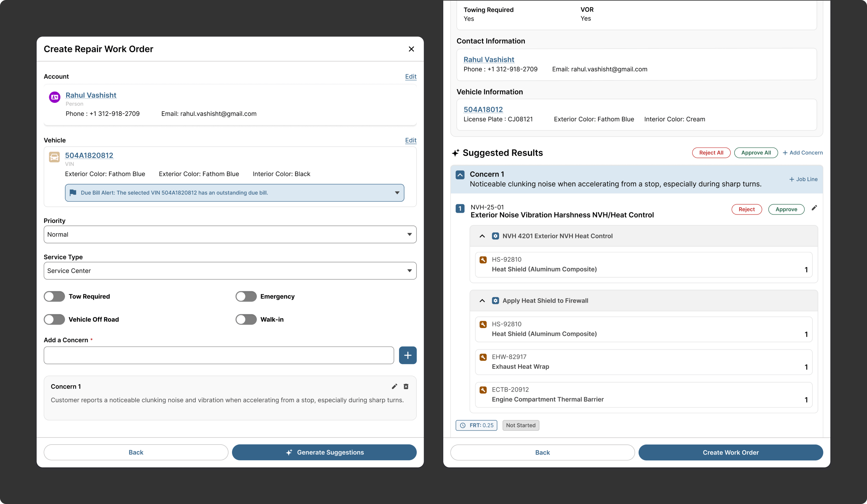Click Generate Suggestions button

pos(324,452)
